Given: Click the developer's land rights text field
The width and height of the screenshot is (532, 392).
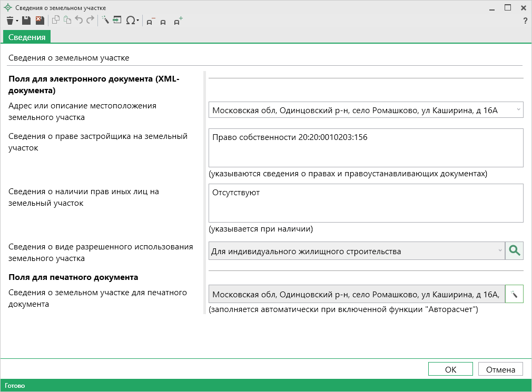Looking at the screenshot, I should click(366, 148).
